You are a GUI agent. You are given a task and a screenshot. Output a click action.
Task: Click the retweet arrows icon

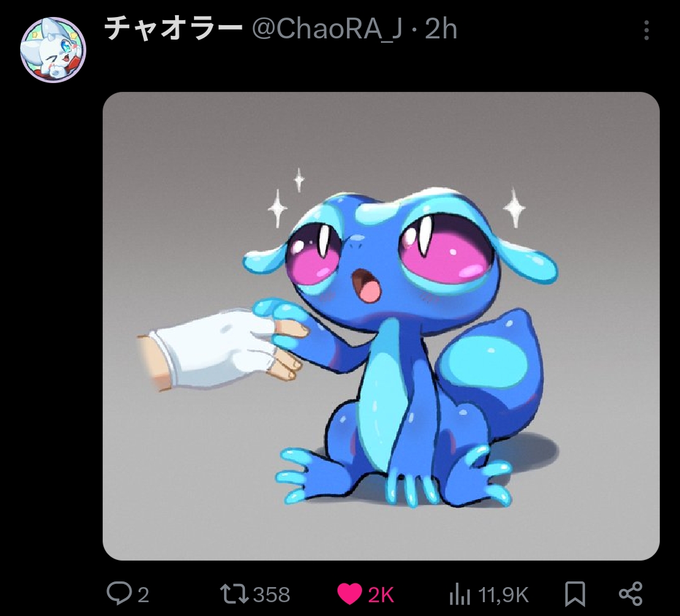pos(234,594)
